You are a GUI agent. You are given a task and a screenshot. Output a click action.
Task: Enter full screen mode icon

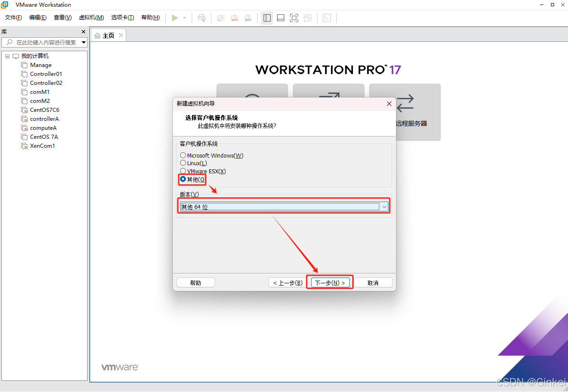(294, 18)
